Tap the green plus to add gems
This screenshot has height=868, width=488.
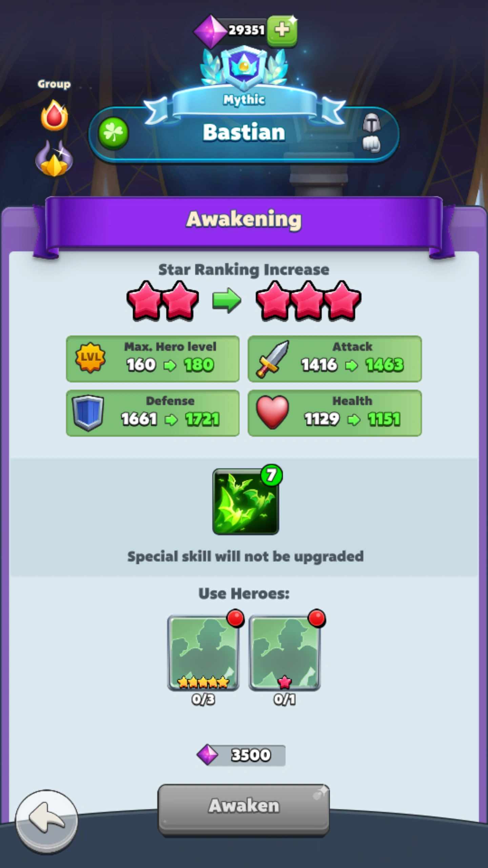pos(282,31)
